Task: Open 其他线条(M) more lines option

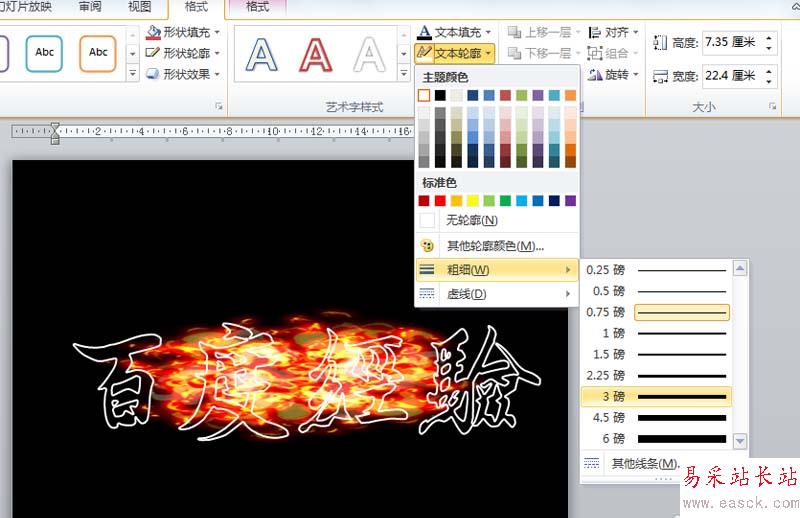Action: coord(645,463)
